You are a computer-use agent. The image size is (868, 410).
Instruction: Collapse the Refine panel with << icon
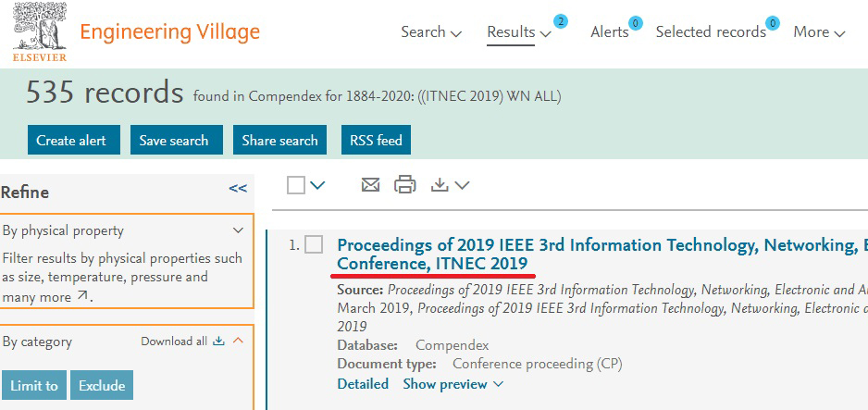(238, 189)
